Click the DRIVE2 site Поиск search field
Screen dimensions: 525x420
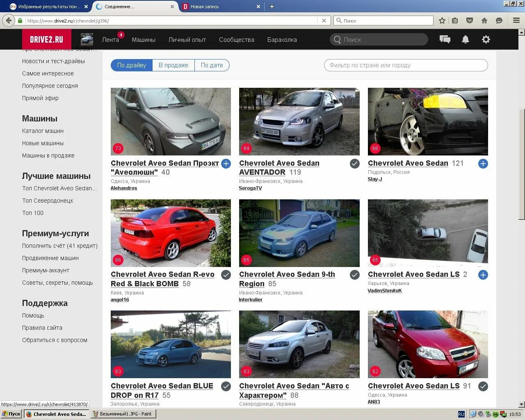click(x=379, y=39)
